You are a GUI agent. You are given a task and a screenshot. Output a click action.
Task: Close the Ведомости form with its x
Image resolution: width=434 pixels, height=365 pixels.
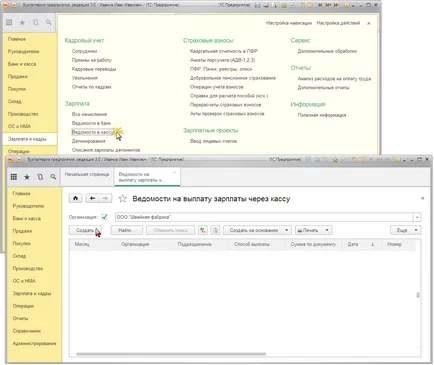423,198
